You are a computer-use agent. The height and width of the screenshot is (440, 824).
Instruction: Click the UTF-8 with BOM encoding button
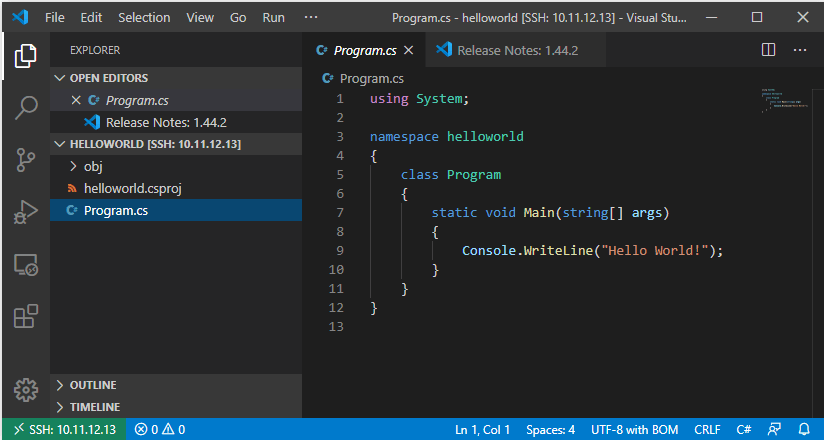pos(634,429)
